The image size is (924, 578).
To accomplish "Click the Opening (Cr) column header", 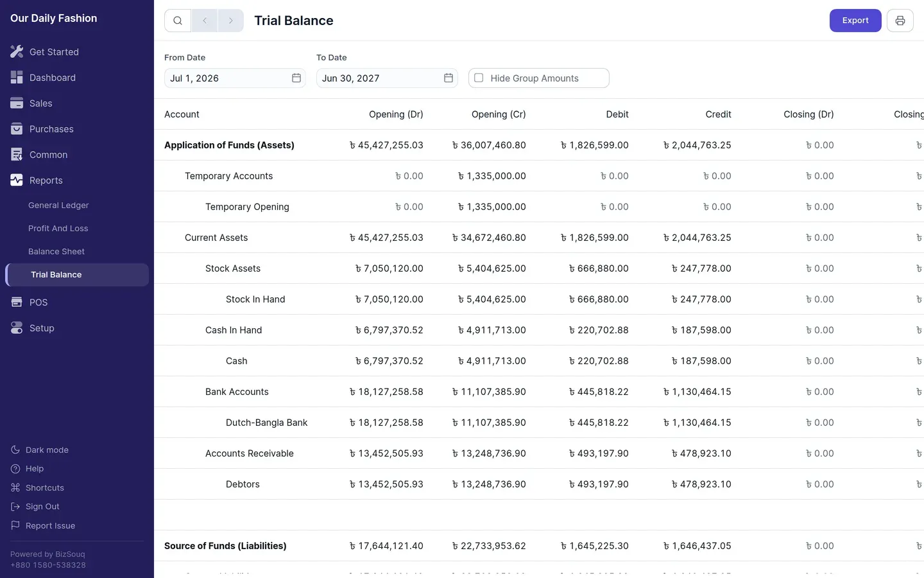I will click(x=499, y=114).
